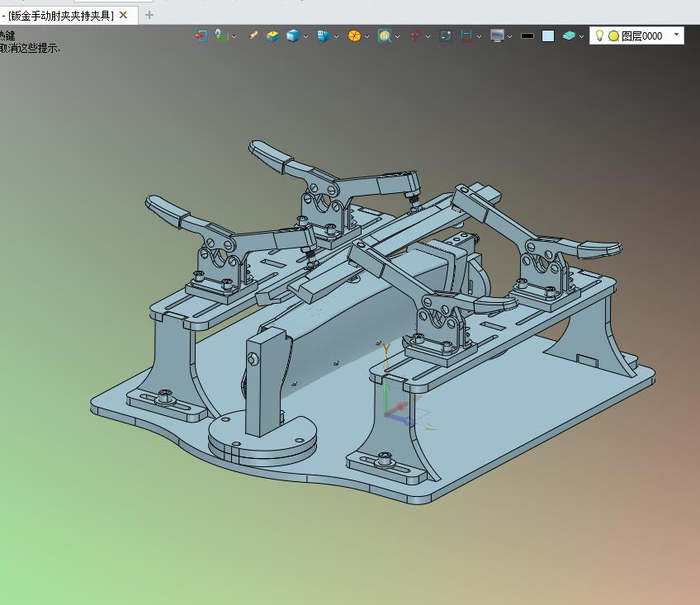Click the monitor display settings icon
Viewport: 700px width, 605px height.
pyautogui.click(x=497, y=35)
